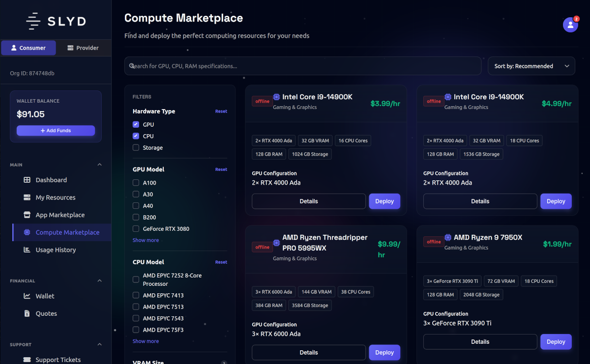Open the Usage History page
Screen dimensions: 590x364
click(56, 250)
